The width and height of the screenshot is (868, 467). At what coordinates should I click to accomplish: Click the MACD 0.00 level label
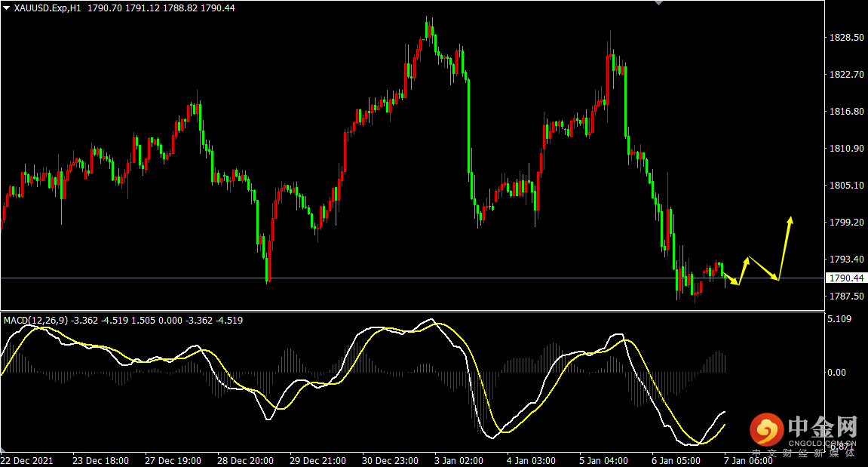click(x=839, y=373)
